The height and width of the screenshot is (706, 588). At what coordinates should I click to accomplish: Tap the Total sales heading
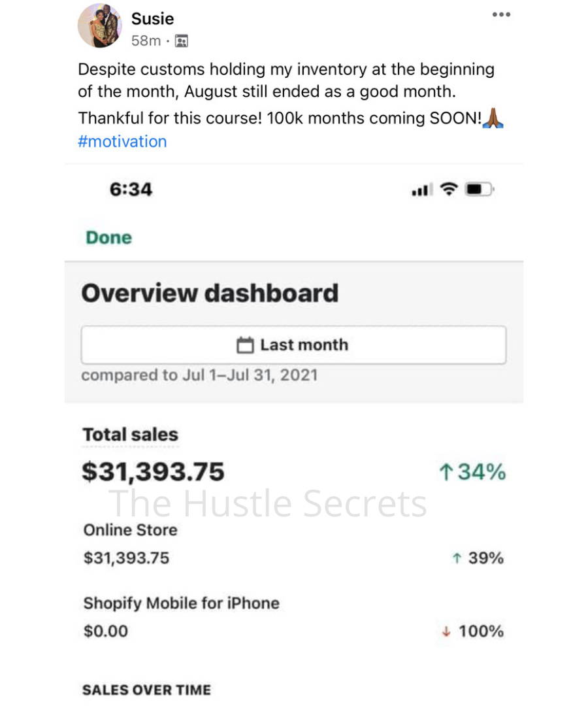click(x=131, y=435)
